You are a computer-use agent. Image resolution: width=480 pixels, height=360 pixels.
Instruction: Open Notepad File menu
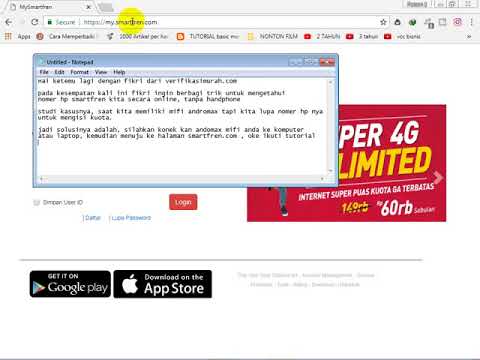44,72
